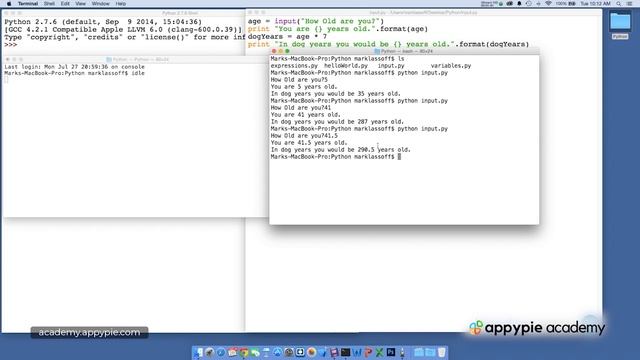640x360 pixels.
Task: Click the input() line in input.py editor
Action: (316, 21)
